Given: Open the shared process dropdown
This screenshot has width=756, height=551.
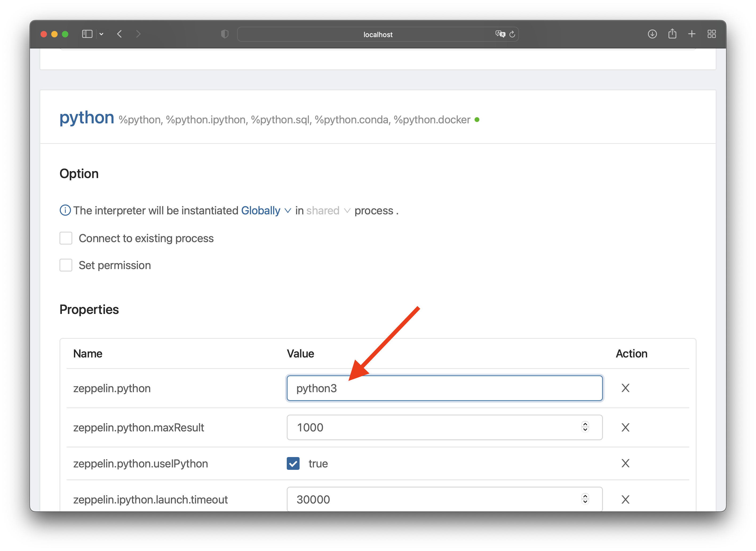Looking at the screenshot, I should (328, 210).
